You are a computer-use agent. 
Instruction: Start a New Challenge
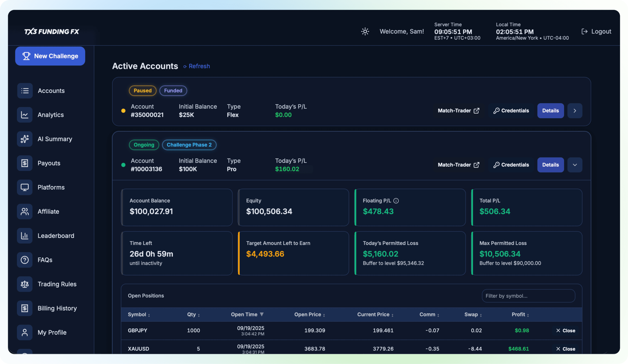click(x=50, y=56)
